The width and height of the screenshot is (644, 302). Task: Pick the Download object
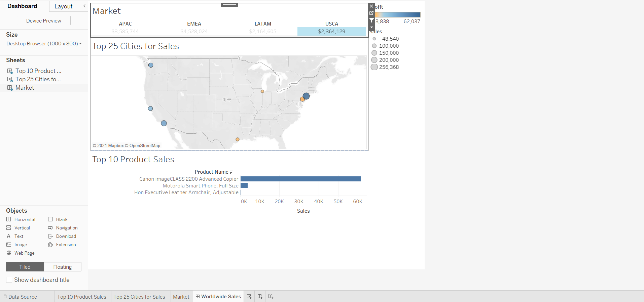click(x=62, y=236)
